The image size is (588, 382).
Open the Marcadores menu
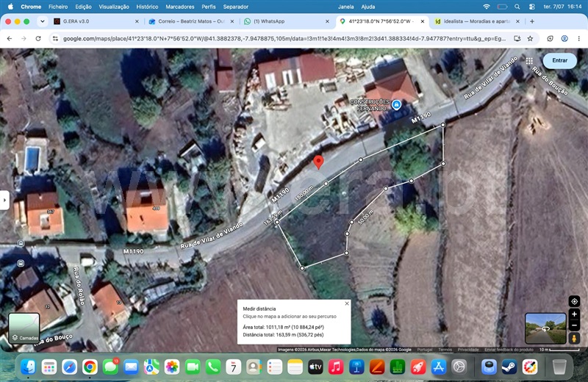point(180,7)
